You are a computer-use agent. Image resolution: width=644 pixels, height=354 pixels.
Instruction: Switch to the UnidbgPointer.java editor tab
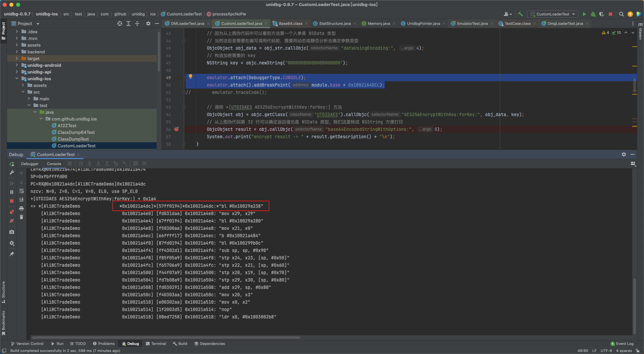(x=423, y=23)
